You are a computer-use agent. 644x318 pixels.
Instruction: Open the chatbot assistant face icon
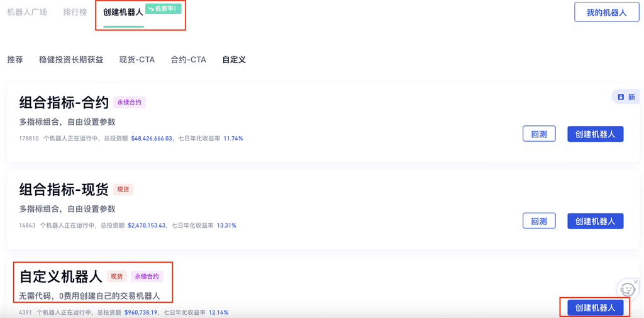tap(627, 290)
